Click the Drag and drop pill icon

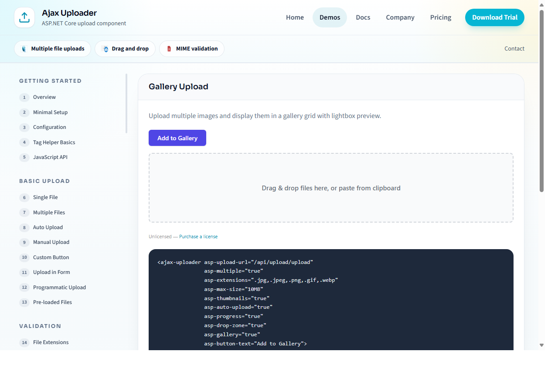click(x=105, y=49)
